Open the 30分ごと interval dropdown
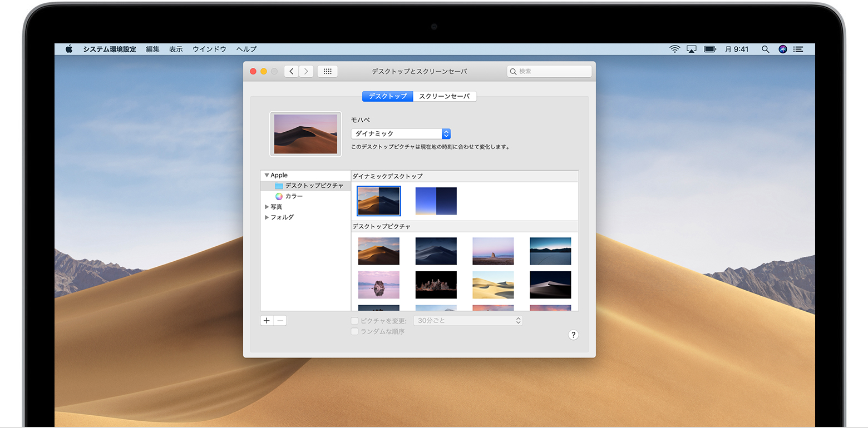Screen dimensions: 868x428 click(x=468, y=321)
